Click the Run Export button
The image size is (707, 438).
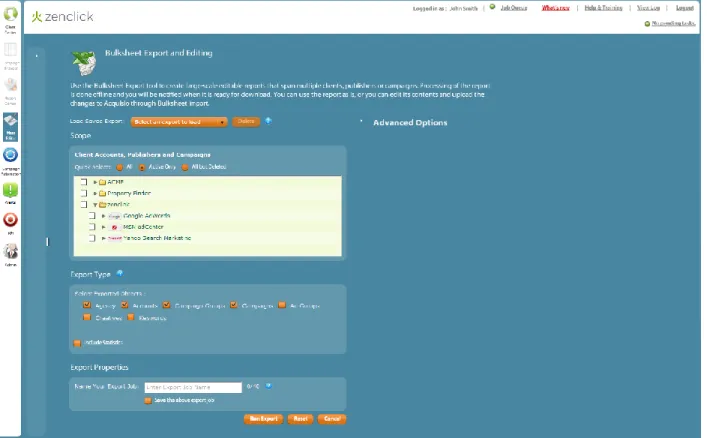[x=264, y=419]
